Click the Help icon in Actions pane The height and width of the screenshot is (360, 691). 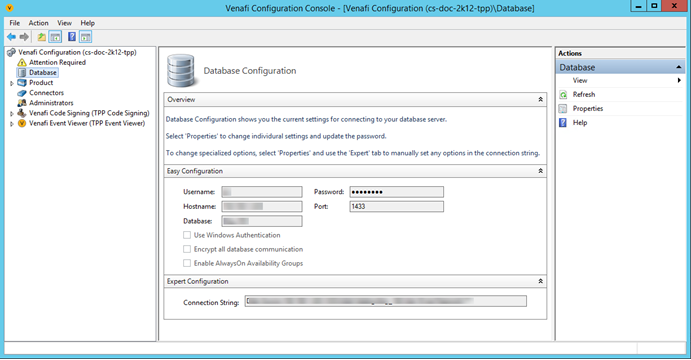tap(563, 123)
